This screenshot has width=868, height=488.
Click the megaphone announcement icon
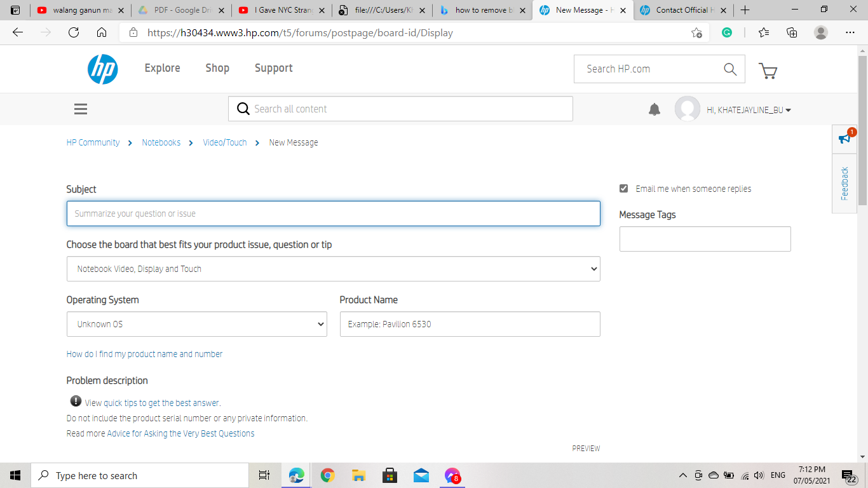[844, 138]
